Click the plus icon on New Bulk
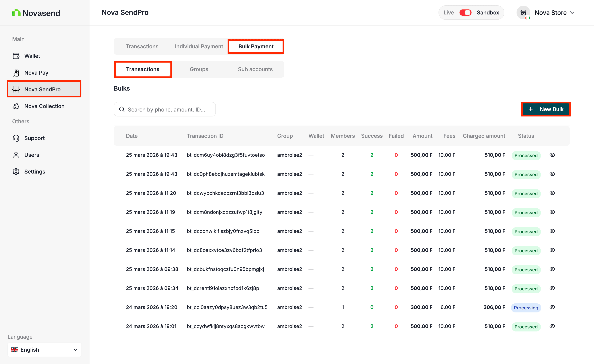Viewport: 594px width, 364px height. [x=530, y=109]
